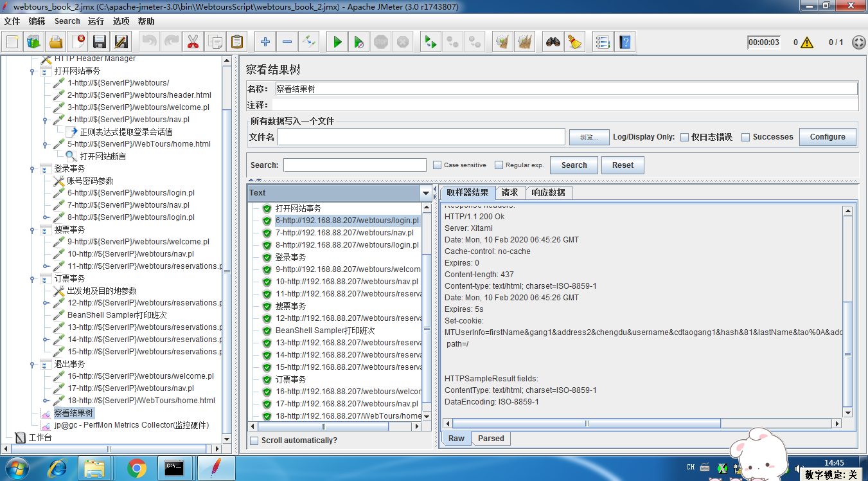Start the test with green play icon

[x=337, y=42]
